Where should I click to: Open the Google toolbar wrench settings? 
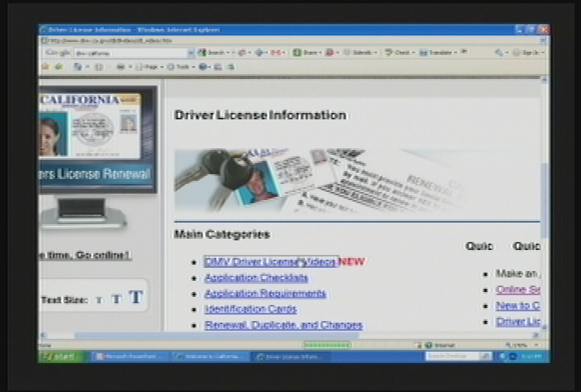pos(500,53)
